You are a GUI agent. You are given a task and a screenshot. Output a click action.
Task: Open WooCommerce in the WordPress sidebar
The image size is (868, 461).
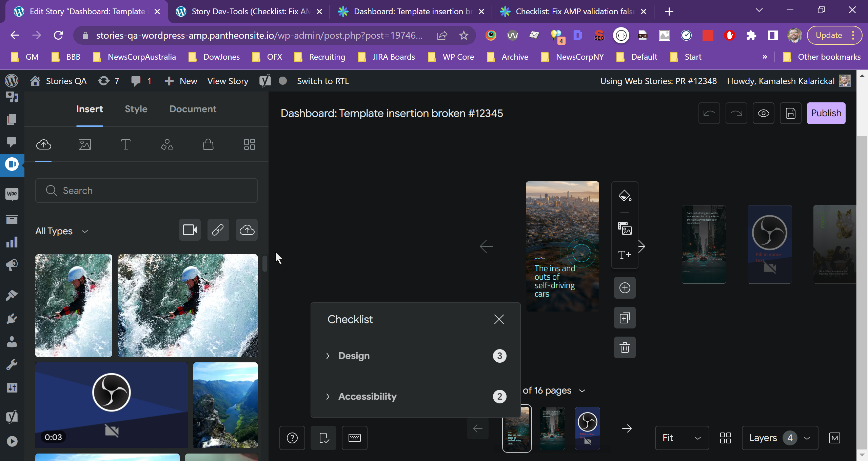12,194
